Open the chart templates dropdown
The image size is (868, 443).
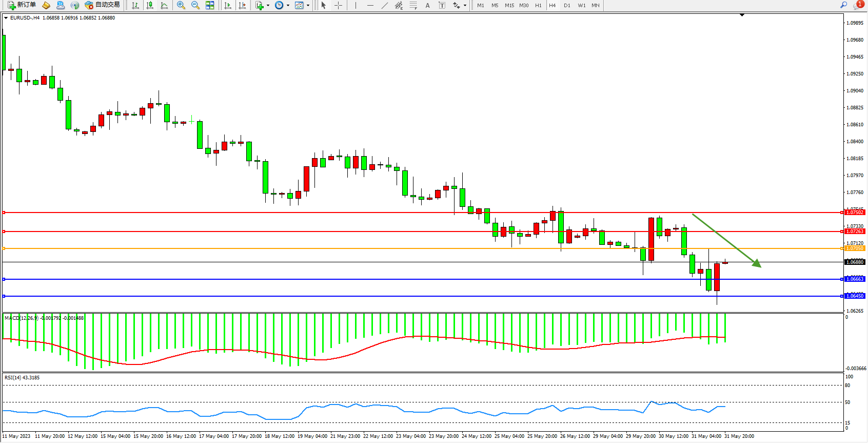pyautogui.click(x=308, y=6)
